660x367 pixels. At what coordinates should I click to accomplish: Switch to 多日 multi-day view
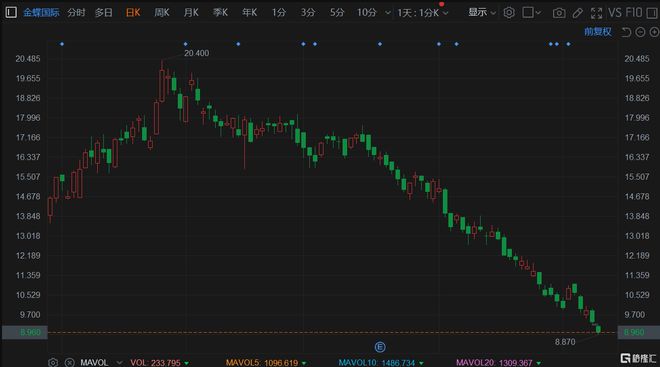(x=104, y=13)
